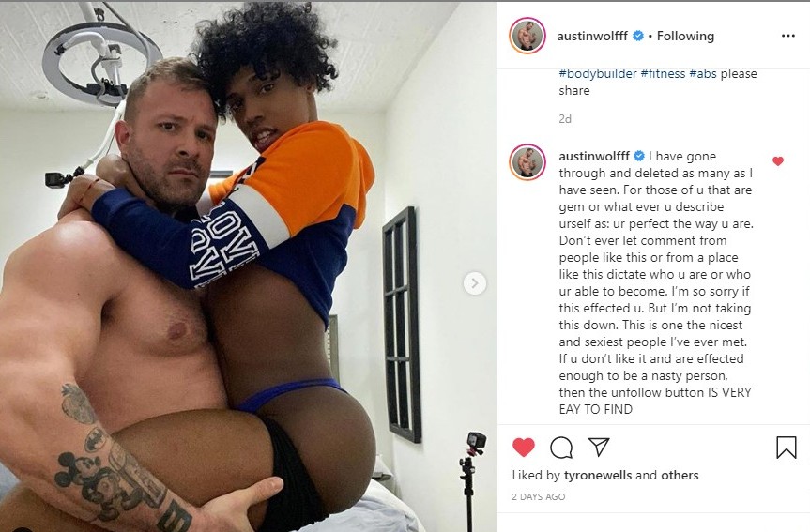Go to next photo with carousel arrow
The height and width of the screenshot is (532, 810).
point(475,283)
